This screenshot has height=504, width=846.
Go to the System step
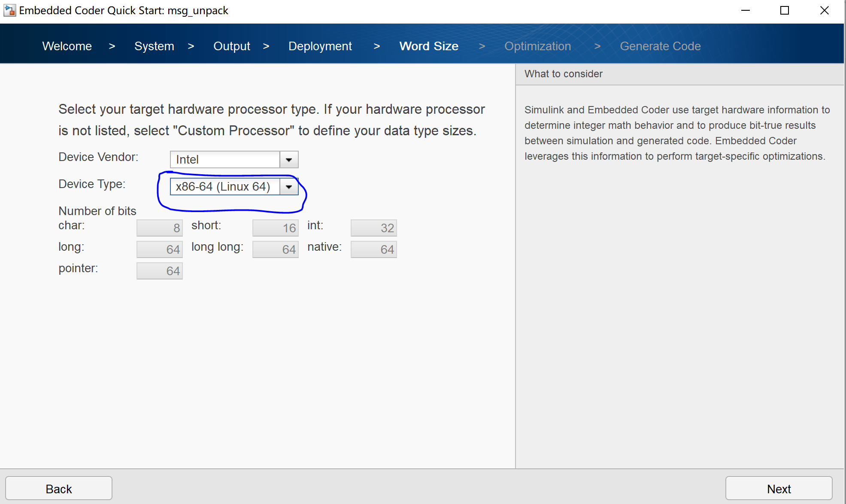click(154, 46)
